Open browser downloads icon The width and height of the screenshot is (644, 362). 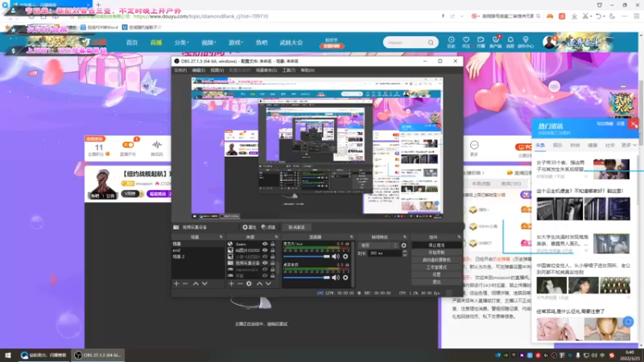[574, 16]
